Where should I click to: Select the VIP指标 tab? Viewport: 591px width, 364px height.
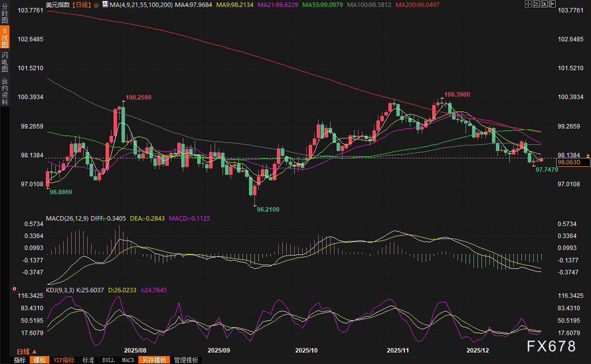pyautogui.click(x=64, y=360)
